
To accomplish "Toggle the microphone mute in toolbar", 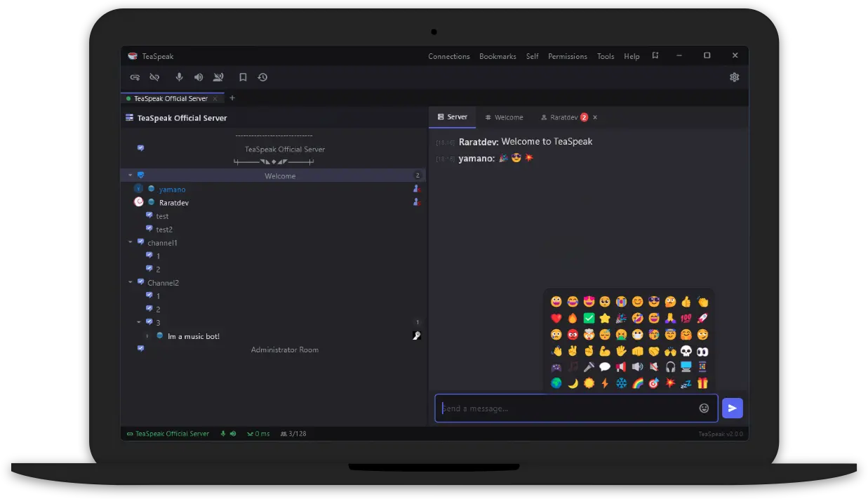I will coord(179,77).
